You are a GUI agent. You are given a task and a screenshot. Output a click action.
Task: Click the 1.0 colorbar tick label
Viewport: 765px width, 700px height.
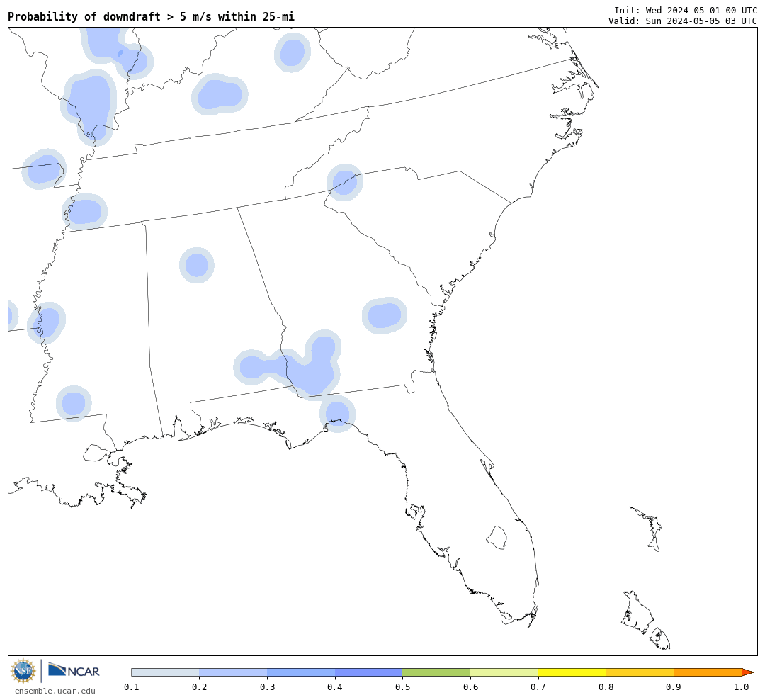[742, 687]
